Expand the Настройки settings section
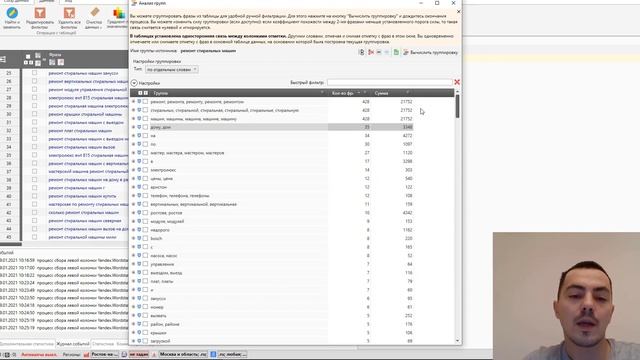Viewport: 640px width, 360px height. pos(134,83)
